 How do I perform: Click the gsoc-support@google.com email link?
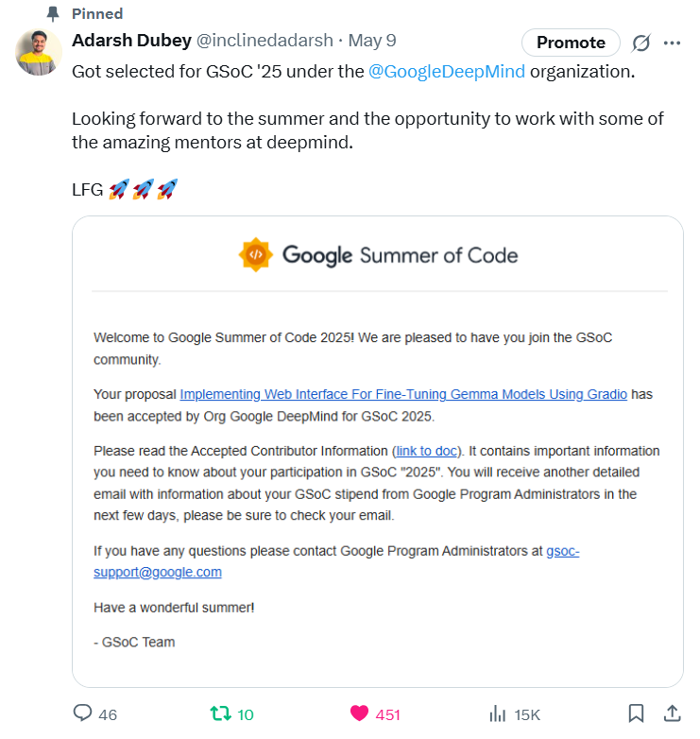(158, 572)
